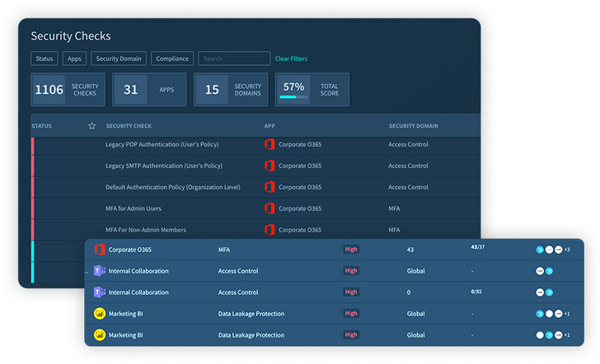Click the Clear Filters link
Image resolution: width=600 pixels, height=364 pixels.
291,58
